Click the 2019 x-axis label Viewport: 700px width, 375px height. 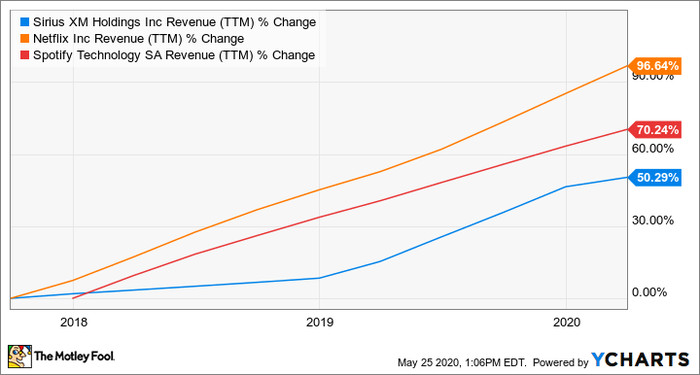pos(319,322)
